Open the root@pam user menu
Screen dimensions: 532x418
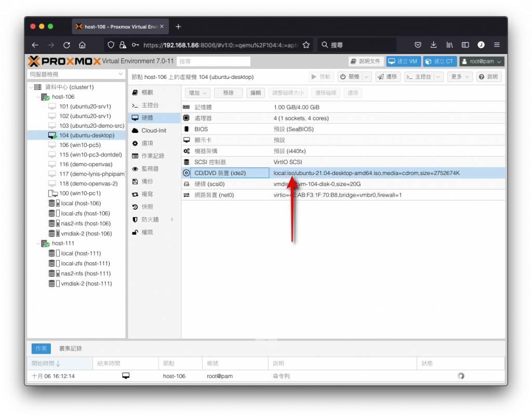[482, 61]
